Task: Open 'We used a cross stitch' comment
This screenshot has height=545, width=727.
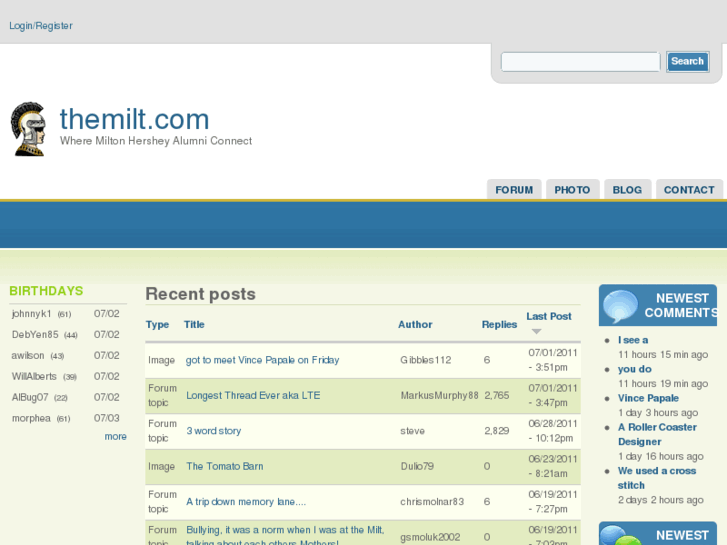Action: (x=657, y=478)
